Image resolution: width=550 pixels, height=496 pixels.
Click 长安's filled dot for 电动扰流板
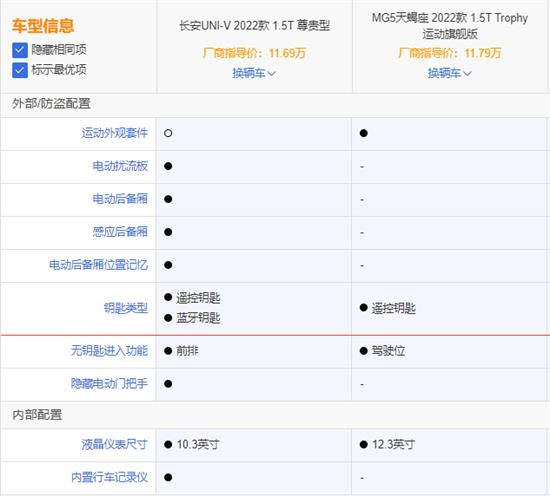click(x=168, y=166)
